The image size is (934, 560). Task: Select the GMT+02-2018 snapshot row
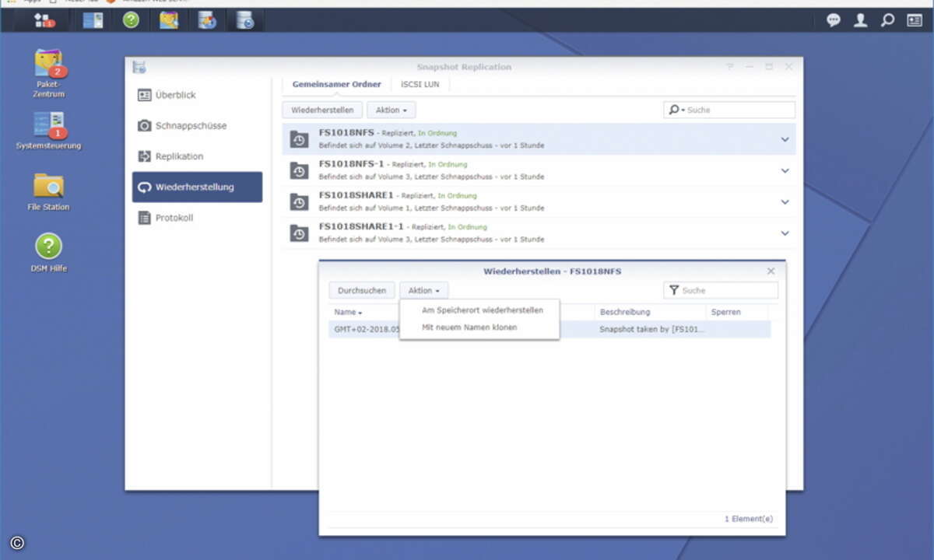pos(550,329)
